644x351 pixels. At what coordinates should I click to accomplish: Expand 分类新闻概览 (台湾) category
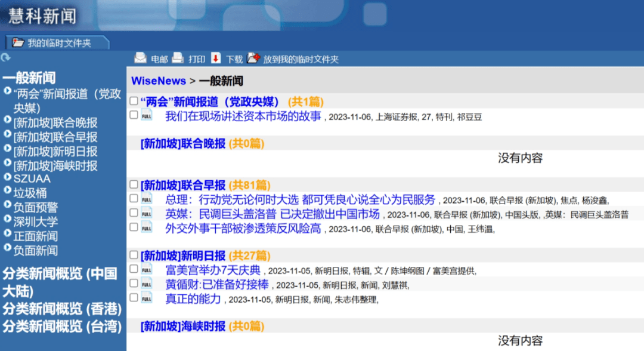62,327
